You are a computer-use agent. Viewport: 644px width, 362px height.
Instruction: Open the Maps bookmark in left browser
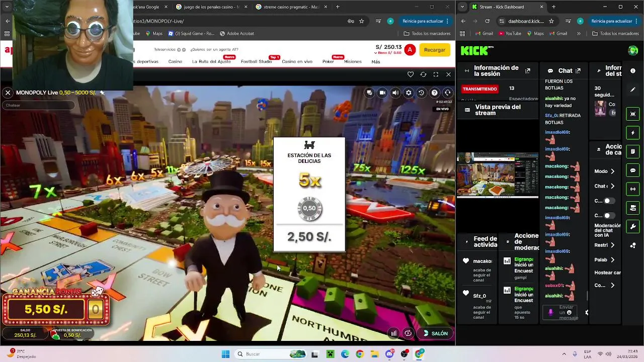(x=154, y=33)
